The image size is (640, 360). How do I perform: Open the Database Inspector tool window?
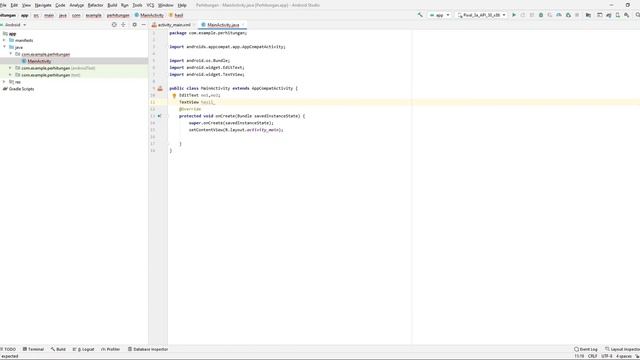pos(148,349)
